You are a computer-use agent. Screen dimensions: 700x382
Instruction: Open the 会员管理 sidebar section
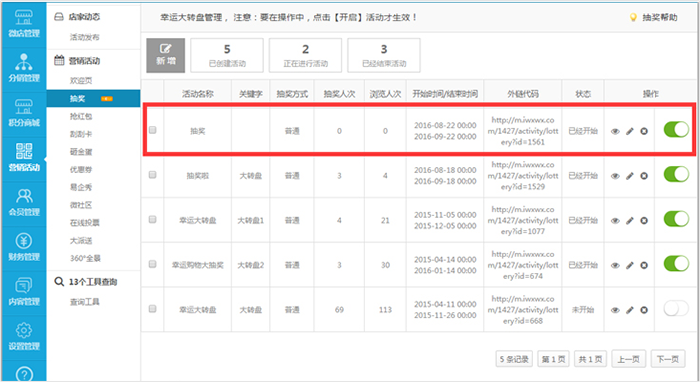point(24,202)
